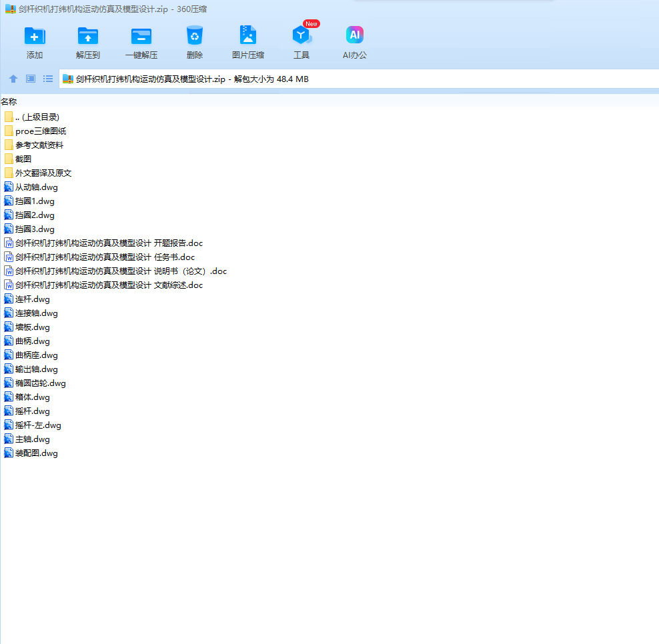Screen dimensions: 659x644
Task: Click the file icon beside 装配图.dwg
Action: (9, 453)
